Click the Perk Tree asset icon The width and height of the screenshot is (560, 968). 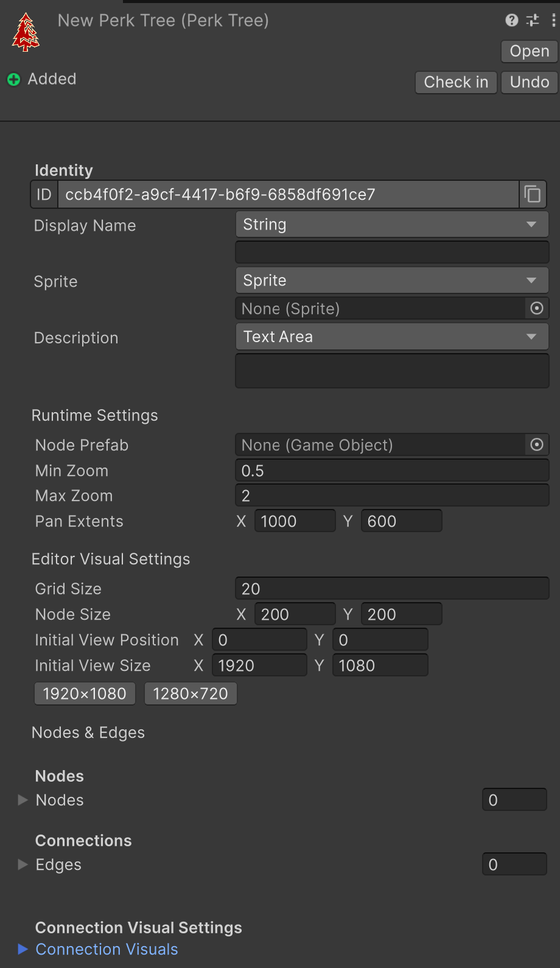point(26,32)
